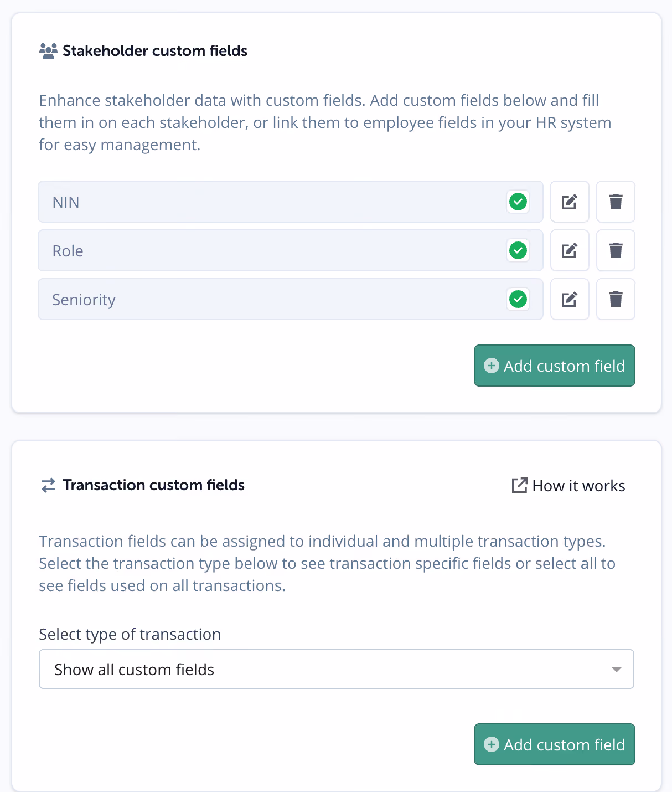Delete the Seniority custom field

(616, 299)
